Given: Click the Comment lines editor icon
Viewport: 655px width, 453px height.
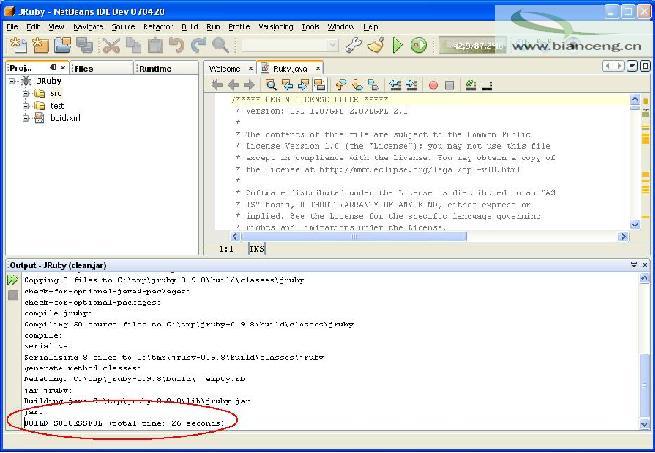Looking at the screenshot, I should click(x=471, y=85).
